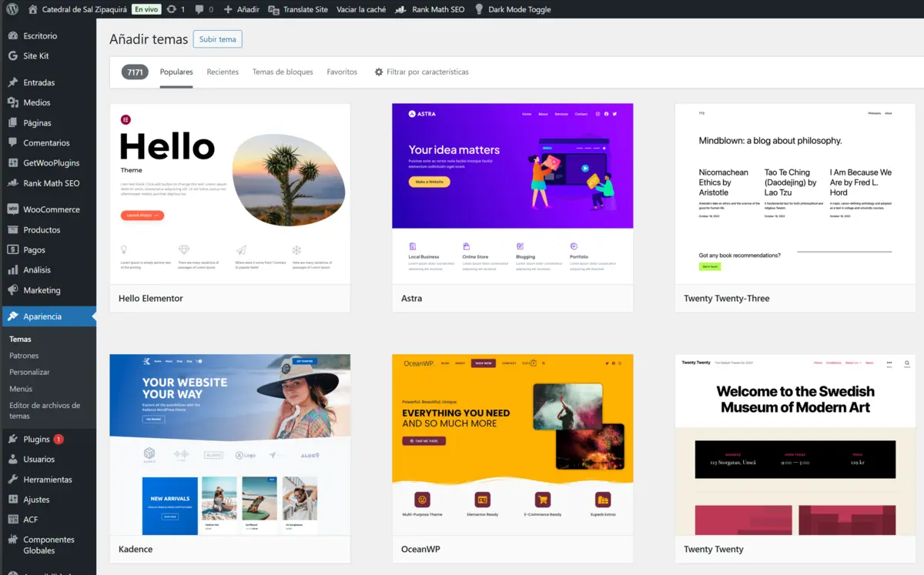Click the updates icon in admin bar
This screenshot has width=924, height=575.
(171, 9)
